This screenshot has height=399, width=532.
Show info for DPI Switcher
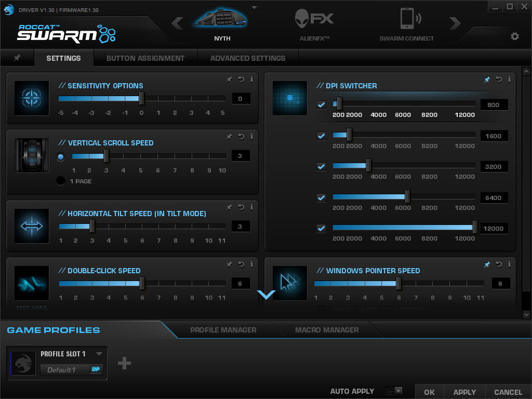509,79
